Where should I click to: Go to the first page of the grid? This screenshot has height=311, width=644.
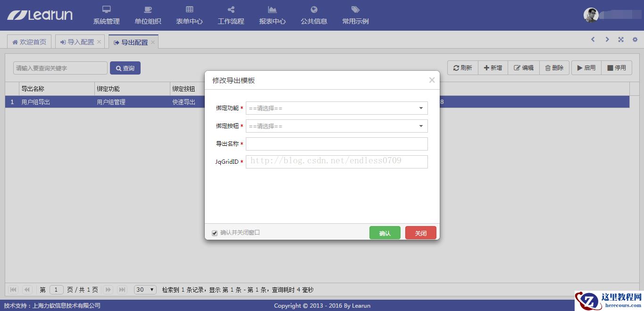coord(13,290)
